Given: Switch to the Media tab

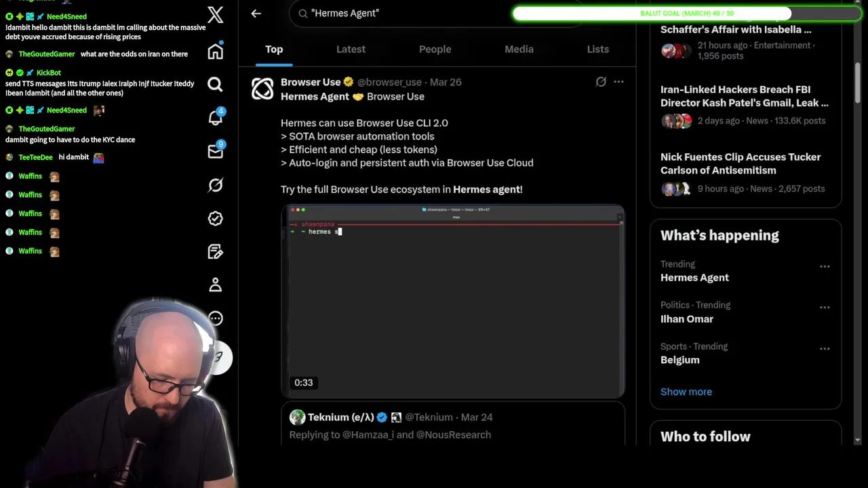Looking at the screenshot, I should pos(519,49).
